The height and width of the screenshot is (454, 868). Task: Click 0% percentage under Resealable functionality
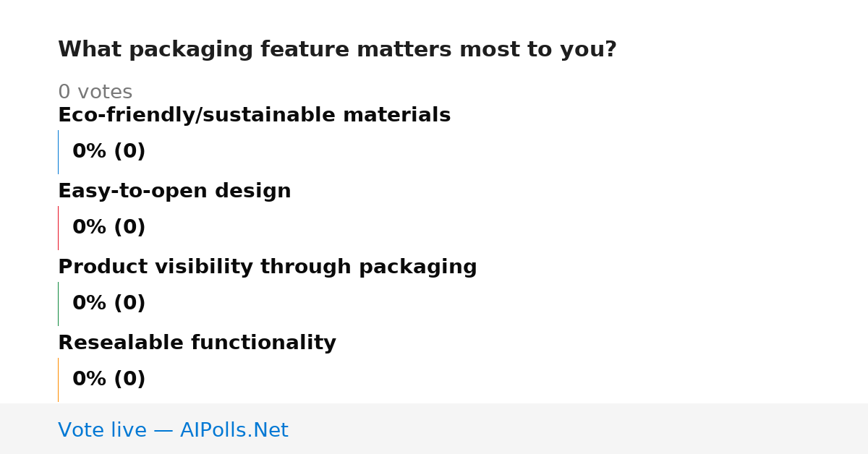[x=90, y=380]
